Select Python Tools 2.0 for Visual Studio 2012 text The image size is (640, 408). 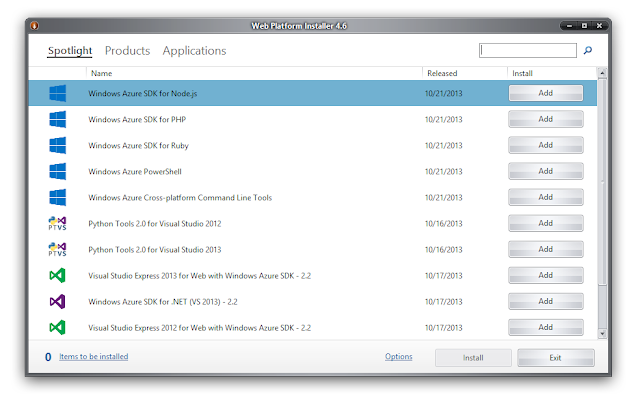(155, 224)
